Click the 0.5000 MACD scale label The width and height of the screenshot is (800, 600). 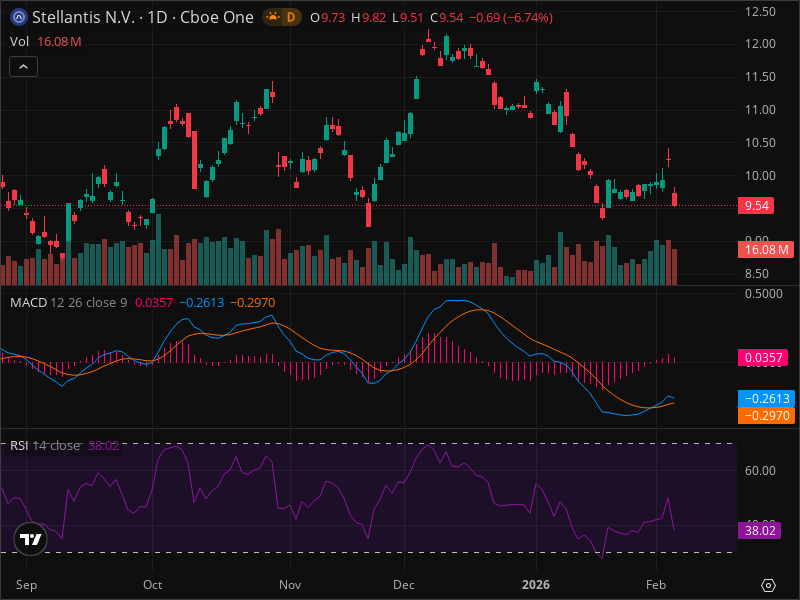tap(763, 293)
